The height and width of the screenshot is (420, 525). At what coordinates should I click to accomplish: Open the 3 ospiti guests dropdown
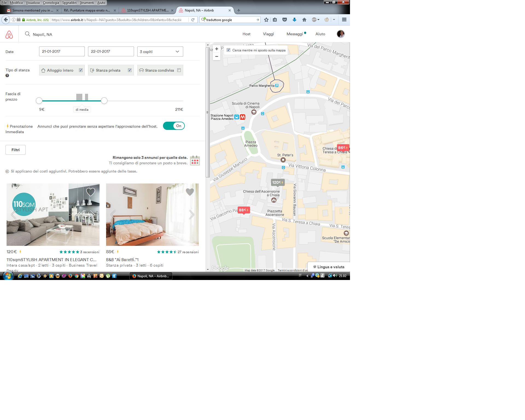160,51
